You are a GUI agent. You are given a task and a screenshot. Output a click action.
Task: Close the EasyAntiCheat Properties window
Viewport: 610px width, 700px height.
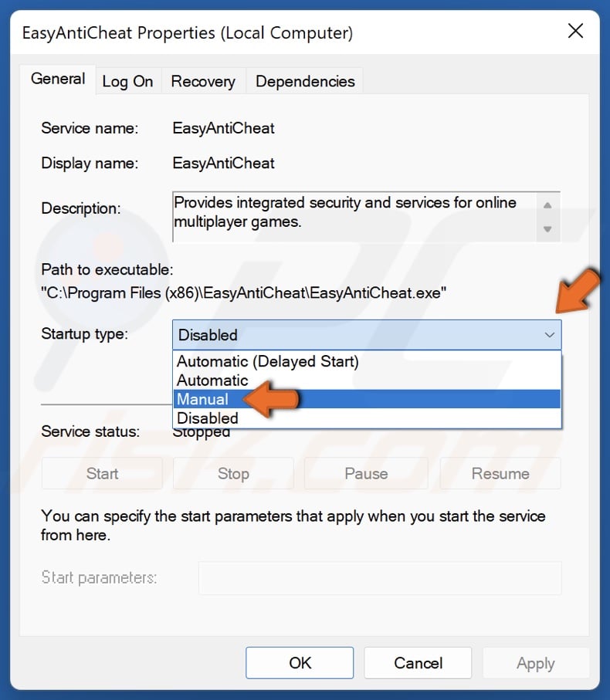coord(575,31)
